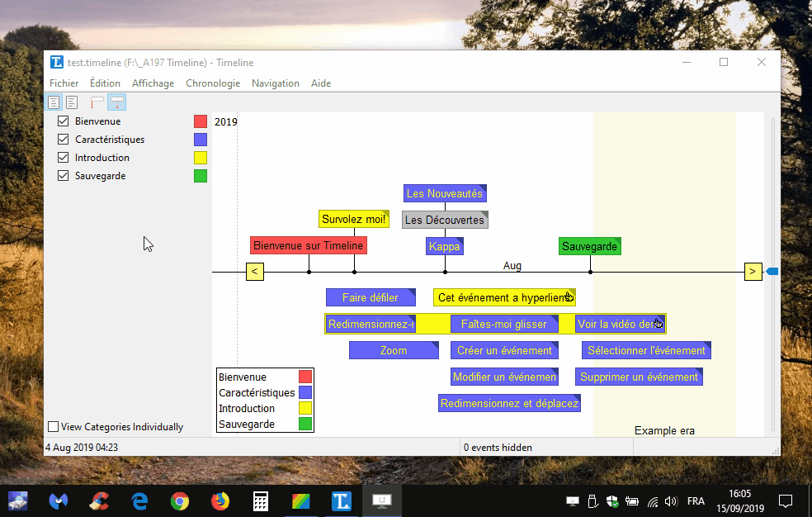Launch Microsoft Edge from taskbar
This screenshot has width=812, height=517.
[139, 501]
